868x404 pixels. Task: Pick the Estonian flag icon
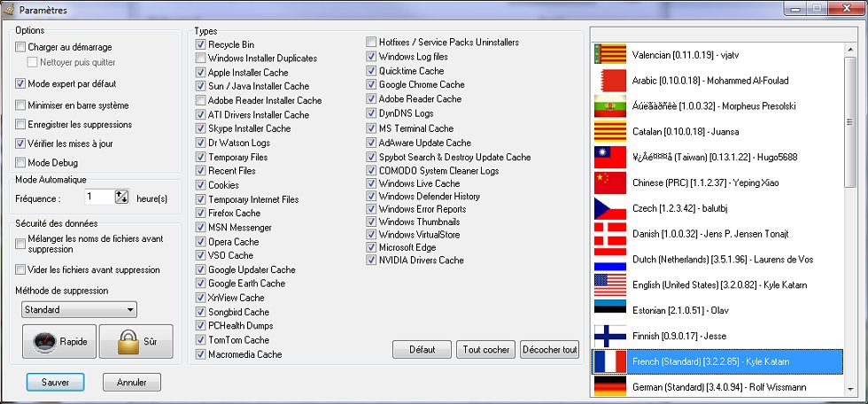point(610,310)
